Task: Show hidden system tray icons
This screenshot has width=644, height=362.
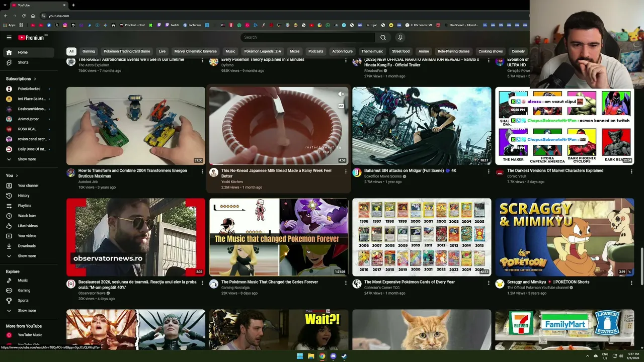Action: 587,356
